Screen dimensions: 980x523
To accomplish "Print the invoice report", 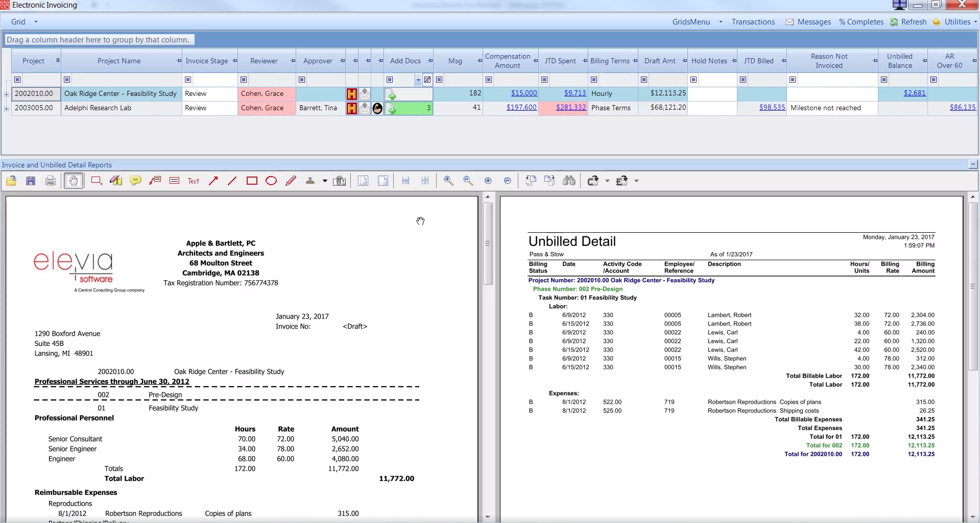I will 50,181.
